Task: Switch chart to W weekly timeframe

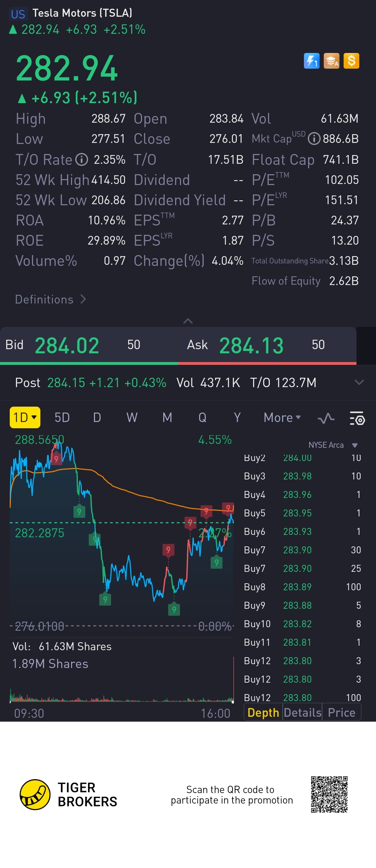Action: point(132,417)
